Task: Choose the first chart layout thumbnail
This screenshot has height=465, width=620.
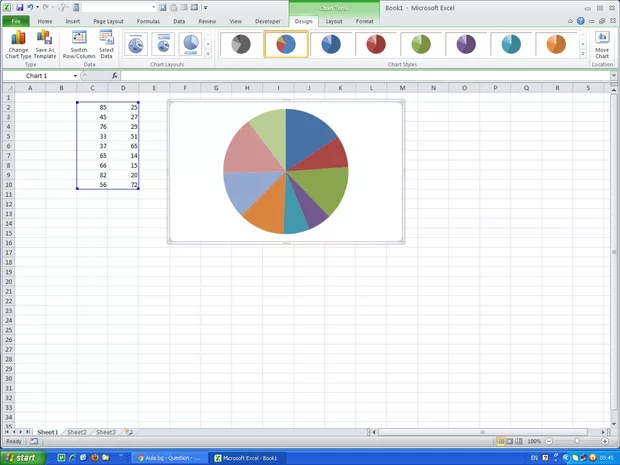Action: (136, 44)
